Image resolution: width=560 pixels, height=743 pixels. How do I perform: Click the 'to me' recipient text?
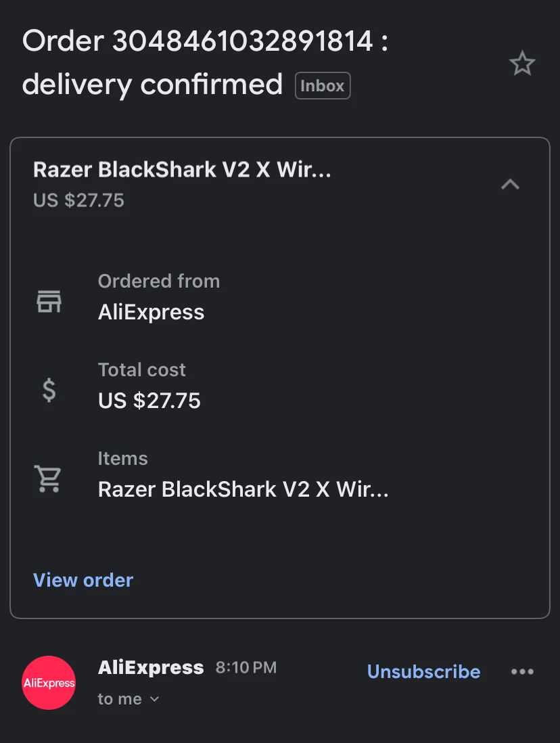(x=120, y=699)
